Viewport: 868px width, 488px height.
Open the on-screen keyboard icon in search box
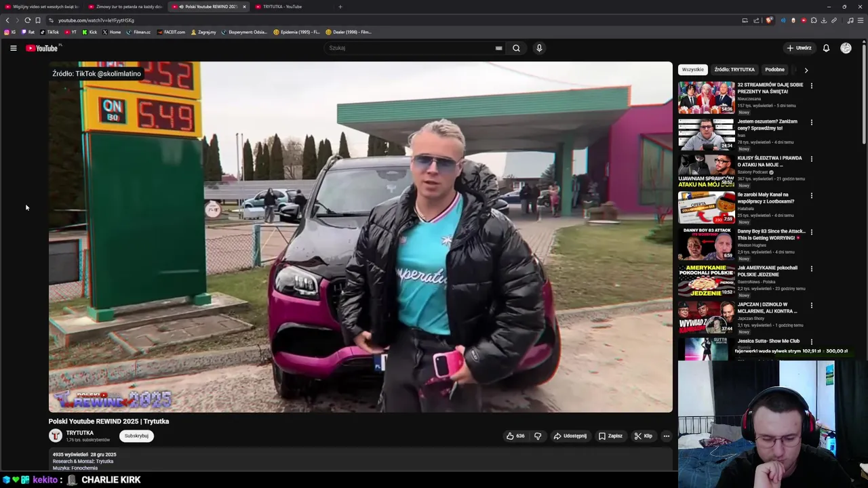[x=498, y=48]
